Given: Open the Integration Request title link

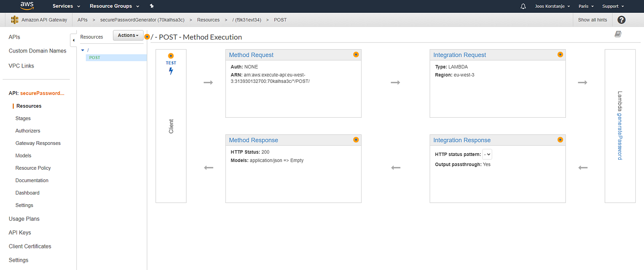Looking at the screenshot, I should tap(460, 55).
